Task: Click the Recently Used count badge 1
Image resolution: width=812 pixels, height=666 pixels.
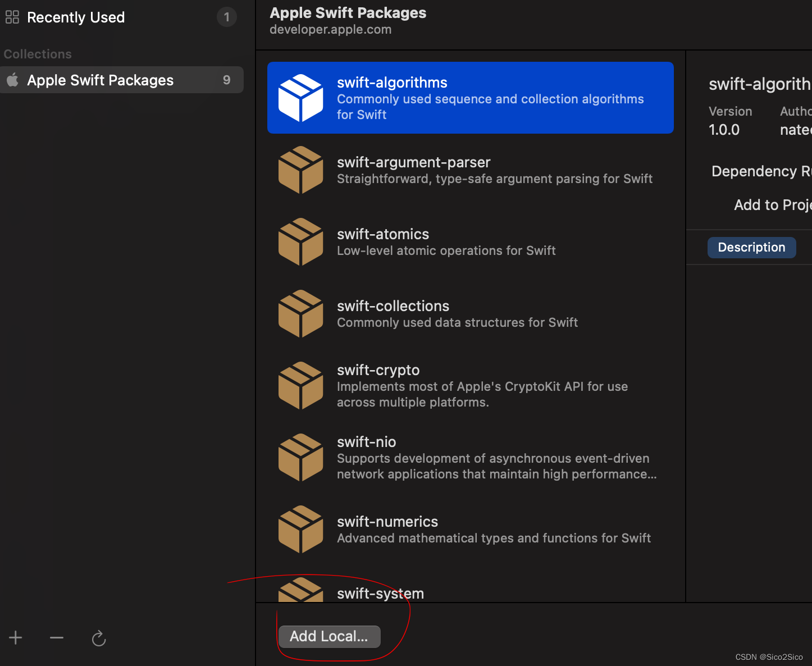Action: point(227,17)
